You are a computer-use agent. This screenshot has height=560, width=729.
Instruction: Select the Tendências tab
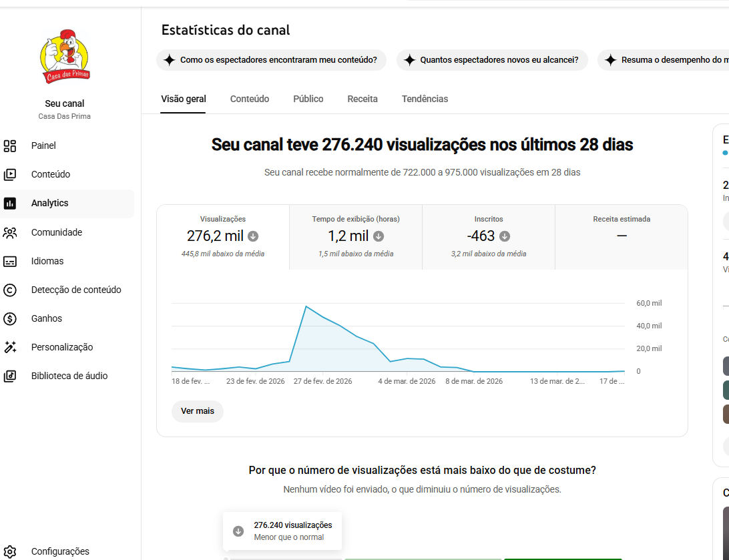[425, 99]
